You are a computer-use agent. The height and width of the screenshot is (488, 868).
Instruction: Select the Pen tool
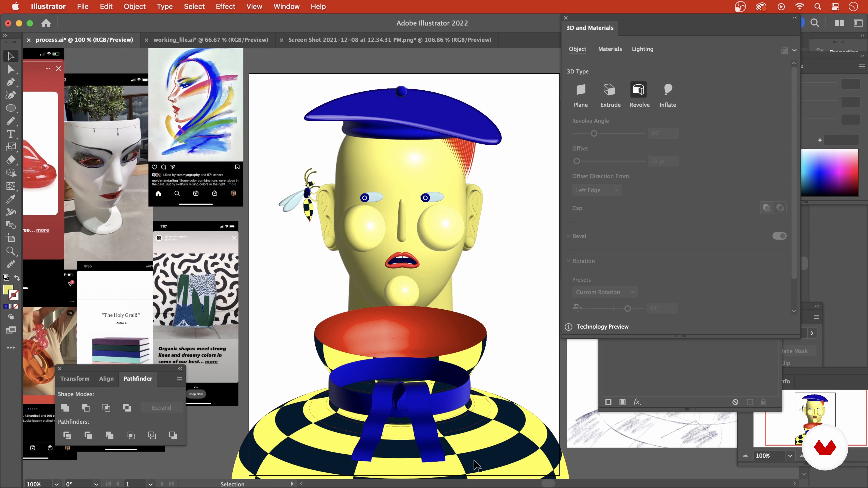11,82
